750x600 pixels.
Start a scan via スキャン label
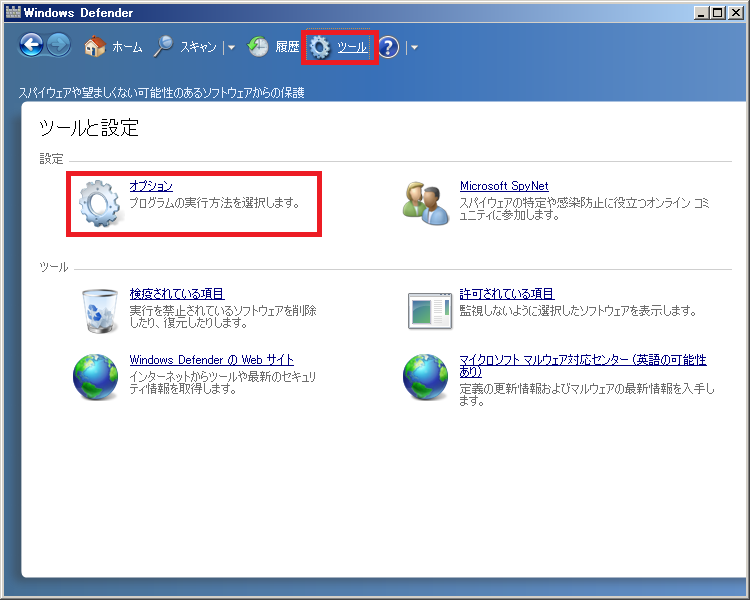[198, 47]
